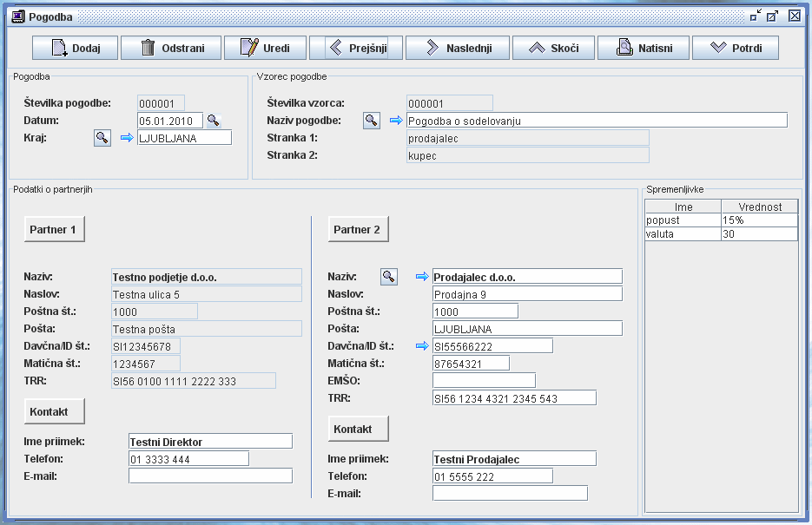
Task: Click search icon next to Naziv pogodbe
Action: (x=372, y=121)
